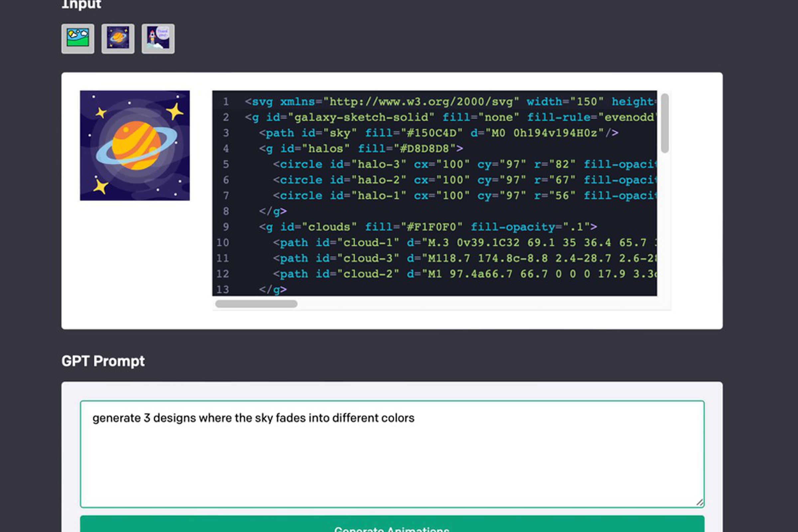Viewport: 798px width, 532px height.
Task: Place cursor on the sky path line
Action: point(438,133)
